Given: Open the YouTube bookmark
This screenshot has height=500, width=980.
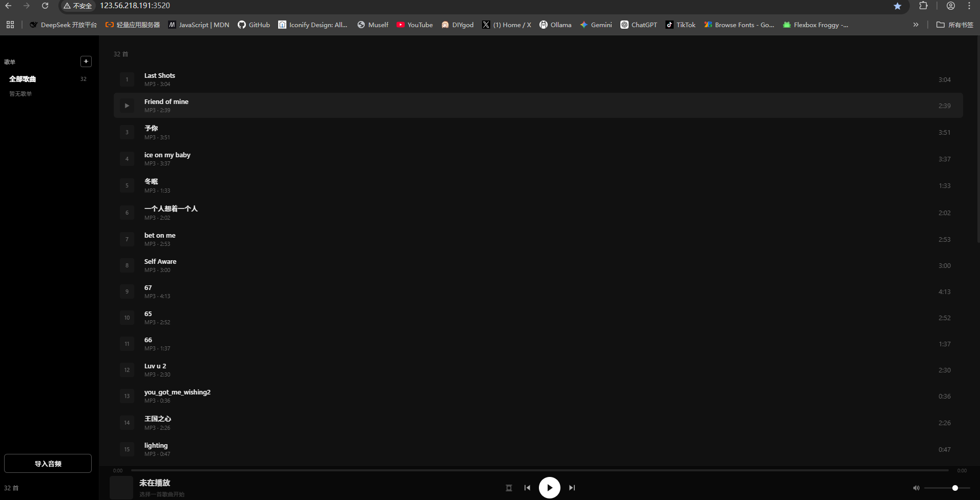Looking at the screenshot, I should coord(414,25).
